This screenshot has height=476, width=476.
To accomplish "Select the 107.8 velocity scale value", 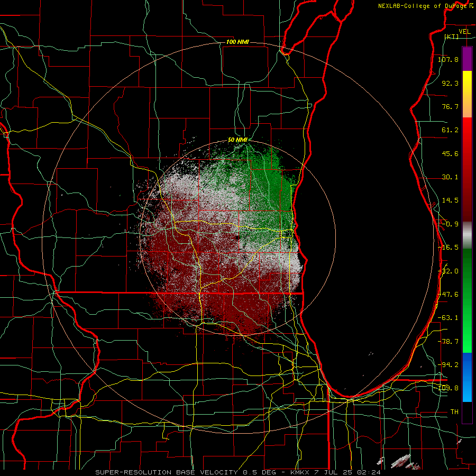I will [448, 59].
